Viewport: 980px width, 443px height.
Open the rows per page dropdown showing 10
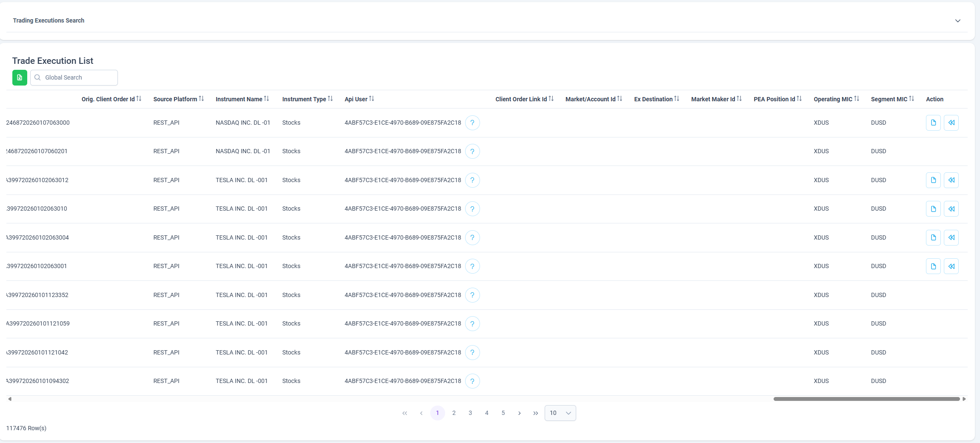pos(560,413)
